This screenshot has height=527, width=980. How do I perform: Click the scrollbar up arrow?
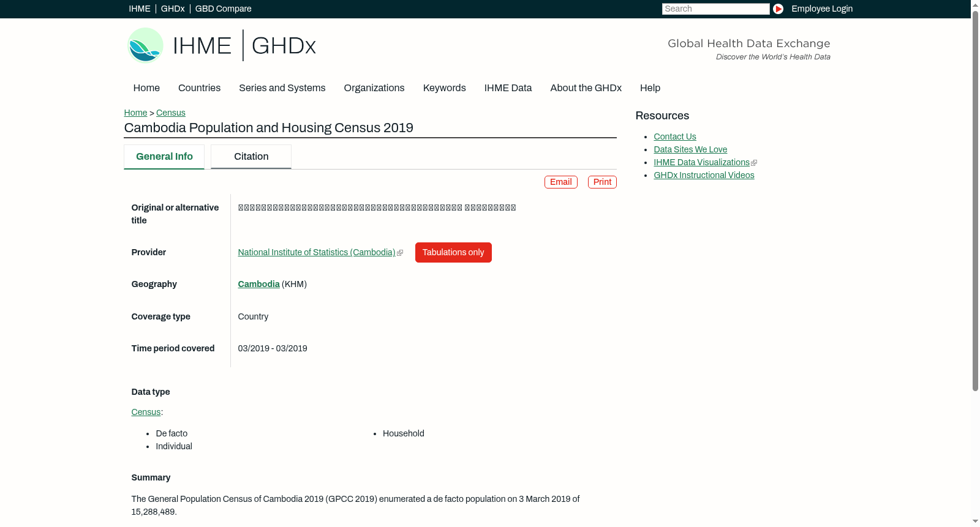pos(975,4)
